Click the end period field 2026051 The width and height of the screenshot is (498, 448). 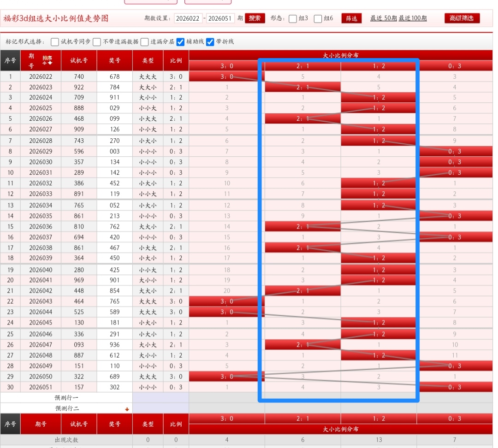220,19
